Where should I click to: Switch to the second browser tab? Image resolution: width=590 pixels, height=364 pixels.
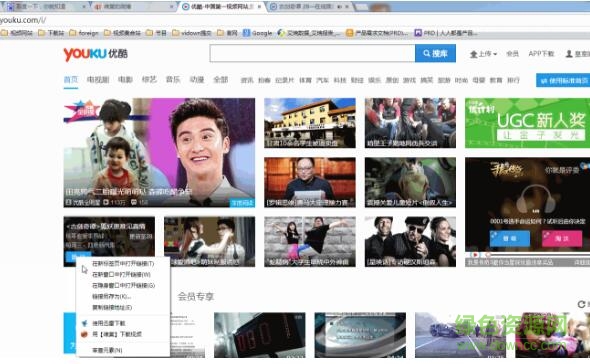tap(132, 6)
